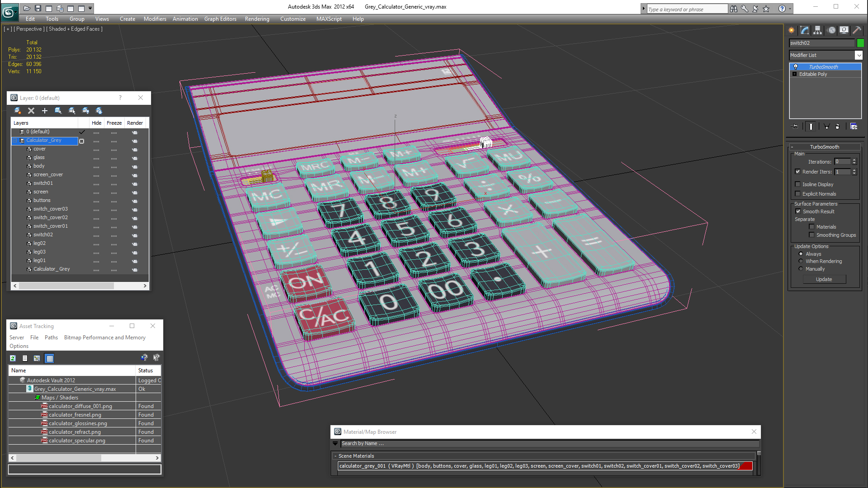Screen dimensions: 868x488
Task: Enable the Explicit Normals checkbox
Action: click(798, 194)
